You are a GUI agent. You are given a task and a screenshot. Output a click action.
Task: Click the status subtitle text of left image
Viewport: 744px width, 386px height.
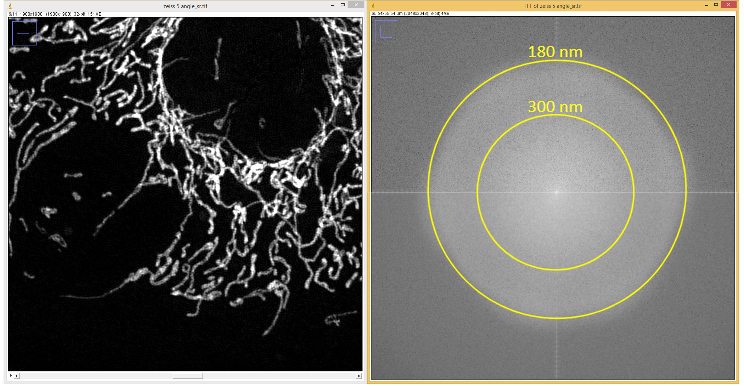point(55,14)
